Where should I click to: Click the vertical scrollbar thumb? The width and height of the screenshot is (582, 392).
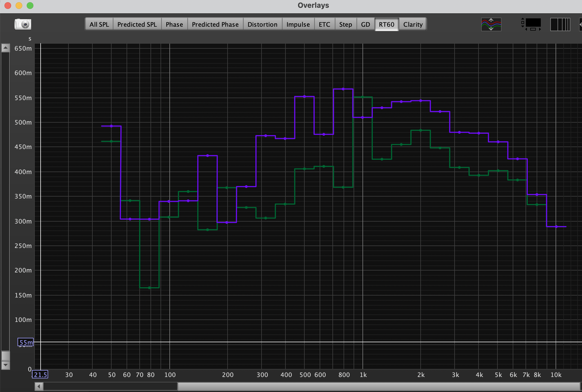(5, 356)
